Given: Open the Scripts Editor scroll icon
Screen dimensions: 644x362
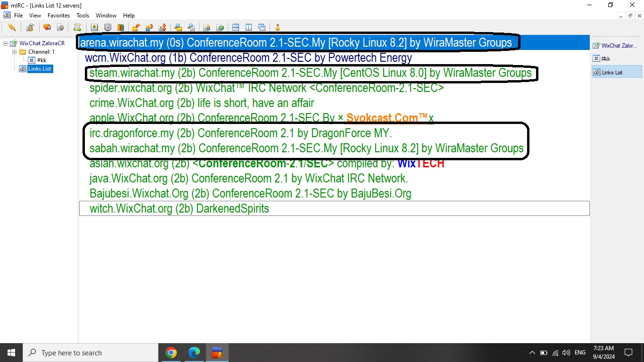Looking at the screenshot, I should tap(77, 27).
